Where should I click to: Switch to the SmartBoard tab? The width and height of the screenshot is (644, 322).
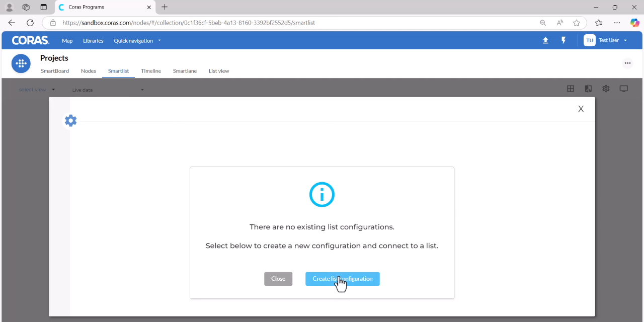click(55, 71)
